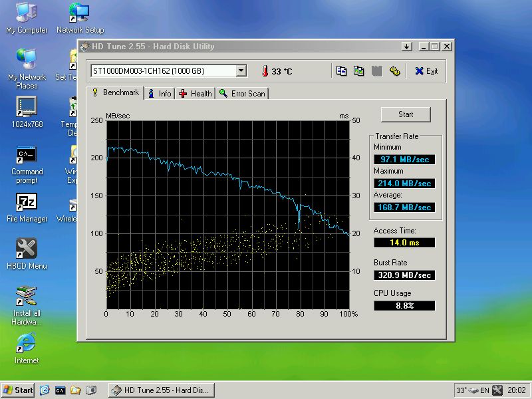Launch command prompt from quick launch bar
Viewport: 532px width, 399px height.
(60, 390)
